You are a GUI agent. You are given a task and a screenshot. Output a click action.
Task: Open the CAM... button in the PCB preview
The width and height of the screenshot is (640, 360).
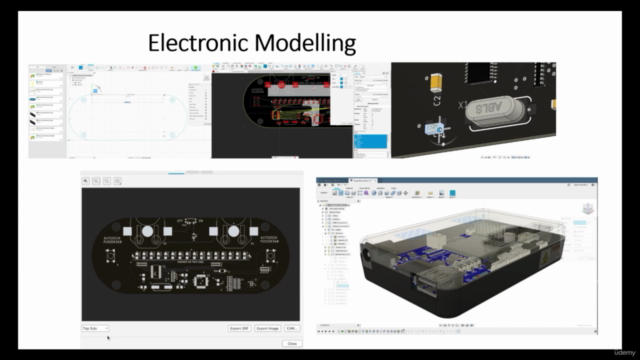(x=292, y=328)
